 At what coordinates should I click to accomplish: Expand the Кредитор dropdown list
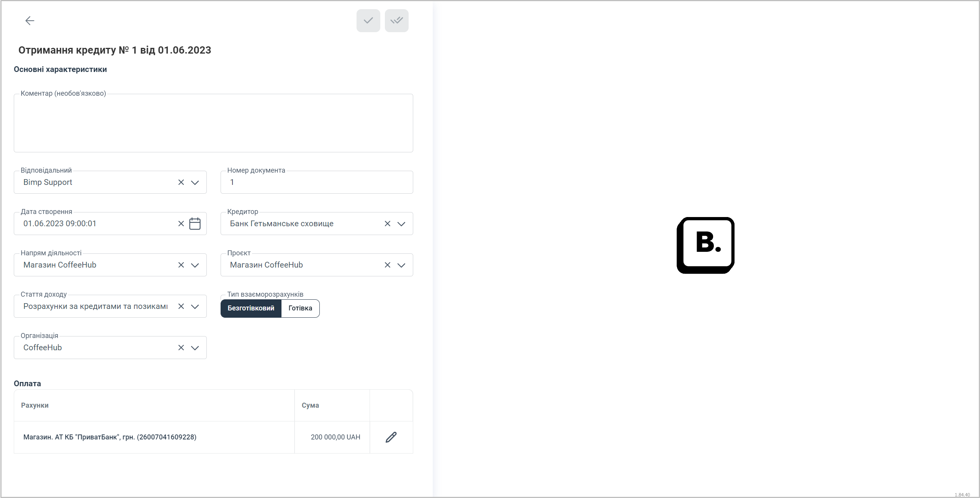[x=401, y=224]
